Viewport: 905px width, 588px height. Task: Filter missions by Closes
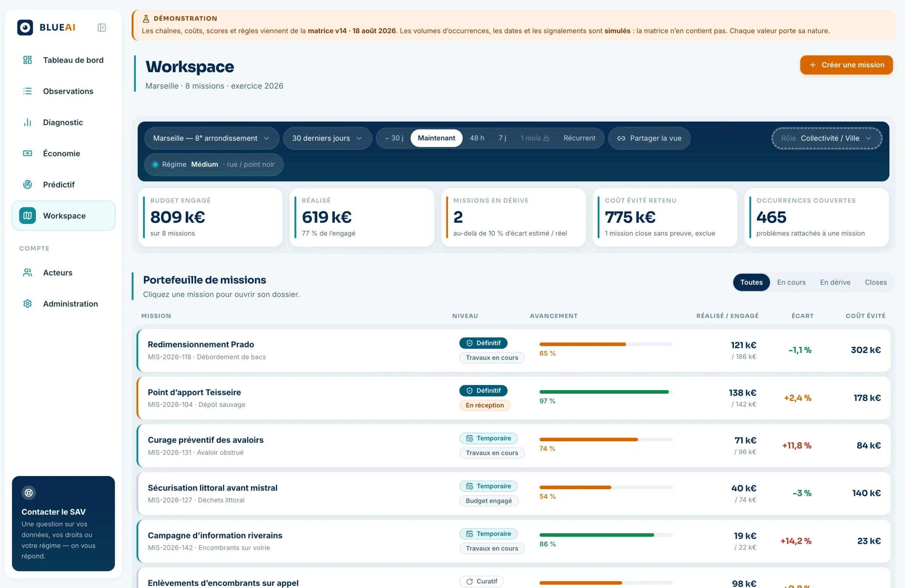click(875, 282)
